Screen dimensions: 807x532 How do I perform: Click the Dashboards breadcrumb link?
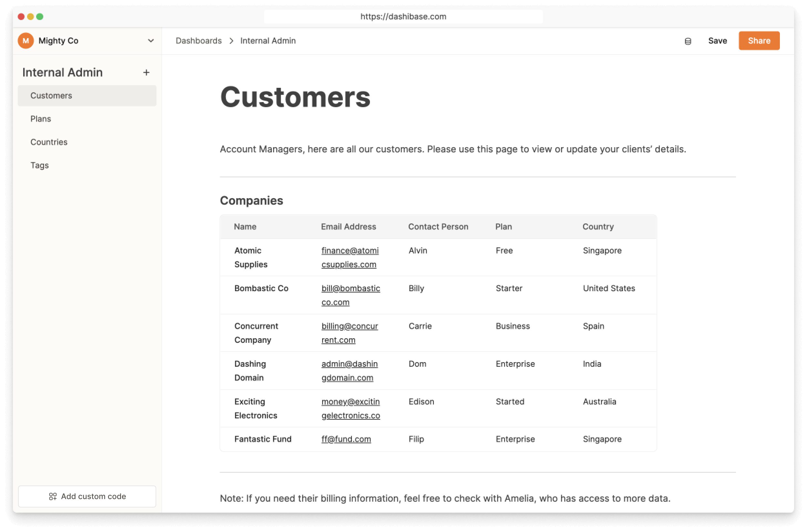[x=199, y=40]
